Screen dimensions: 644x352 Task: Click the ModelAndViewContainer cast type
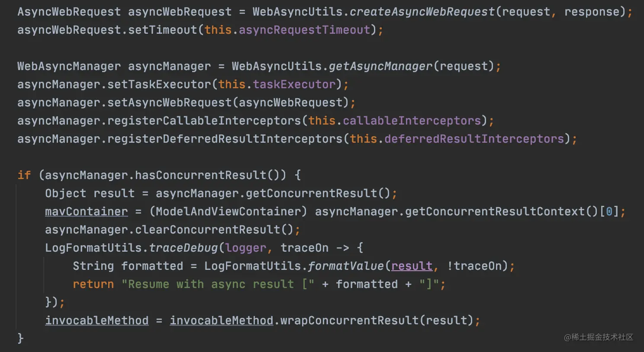228,211
